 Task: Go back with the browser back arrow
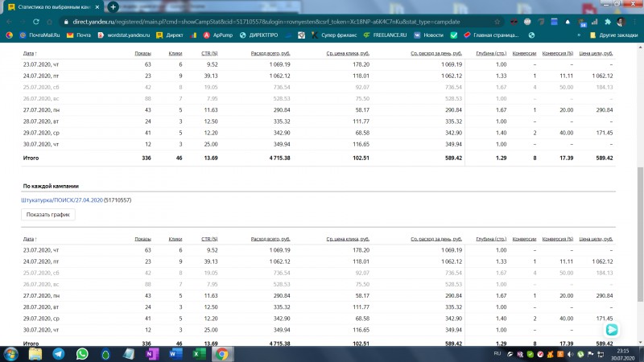point(9,22)
